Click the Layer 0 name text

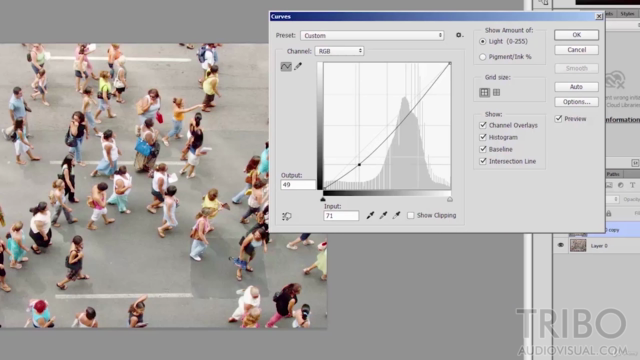[x=599, y=246]
